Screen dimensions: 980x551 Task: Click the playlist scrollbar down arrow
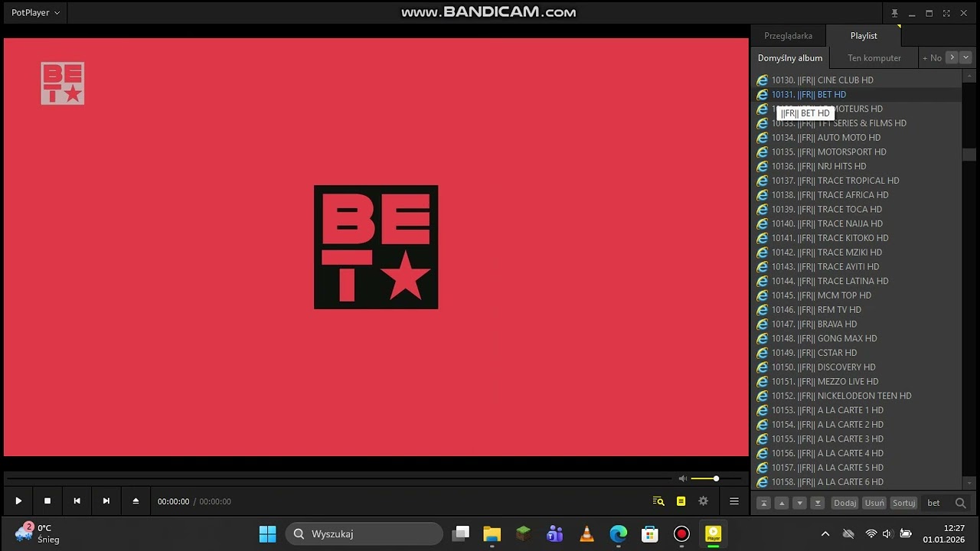click(969, 484)
